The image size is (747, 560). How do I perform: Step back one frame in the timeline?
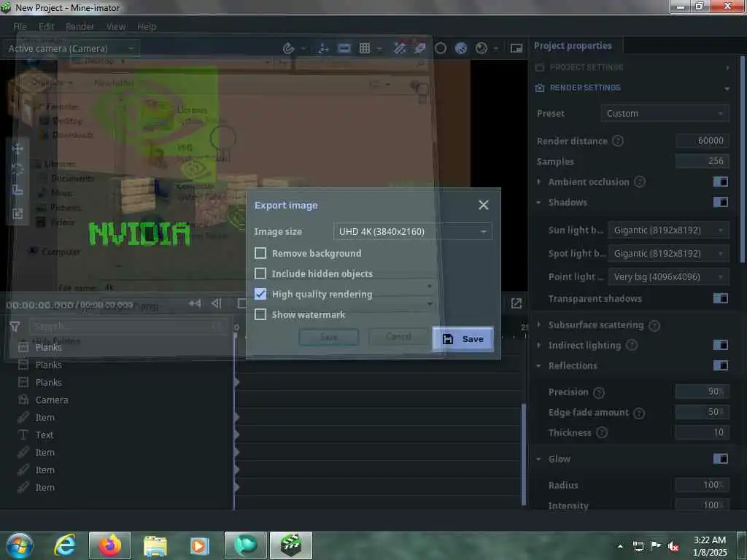coord(216,303)
